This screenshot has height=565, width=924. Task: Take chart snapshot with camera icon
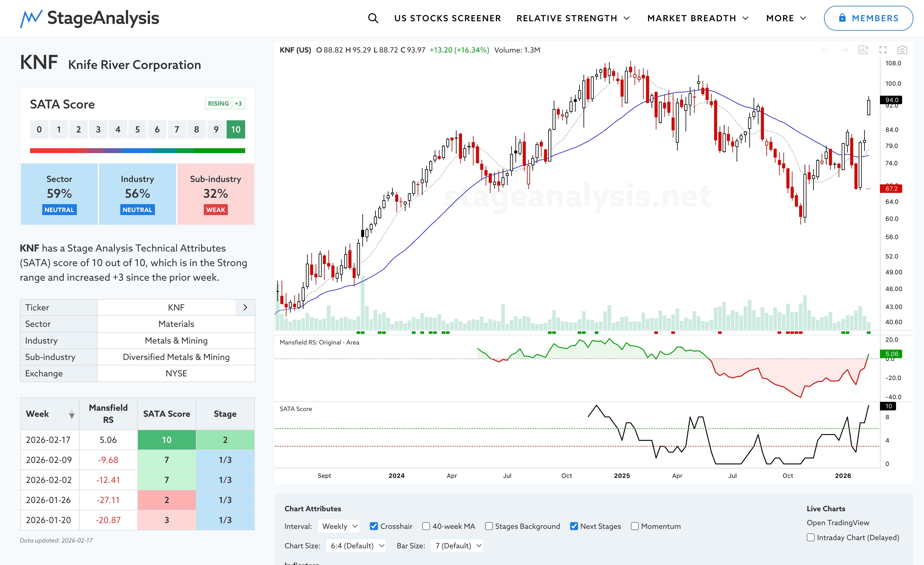click(x=902, y=50)
